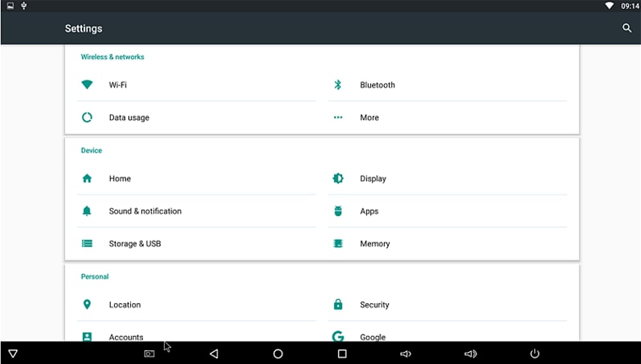Open Security via the padlock icon
The image size is (641, 364).
338,304
